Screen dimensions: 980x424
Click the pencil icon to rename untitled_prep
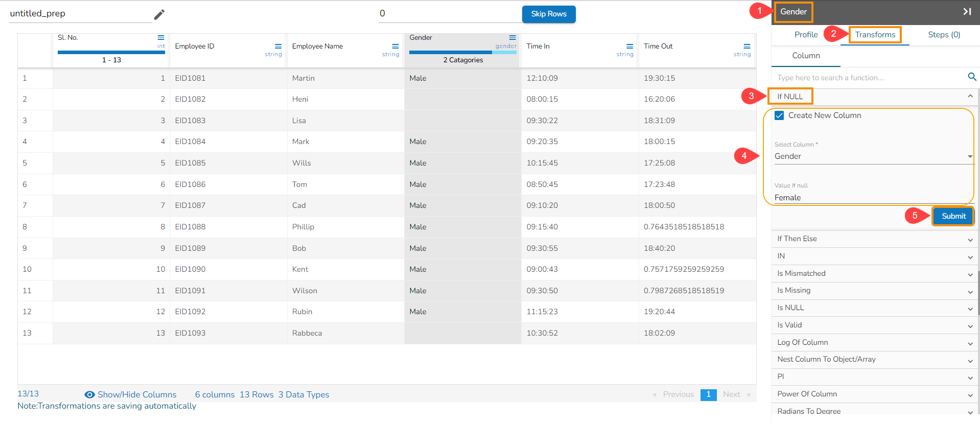coord(159,14)
